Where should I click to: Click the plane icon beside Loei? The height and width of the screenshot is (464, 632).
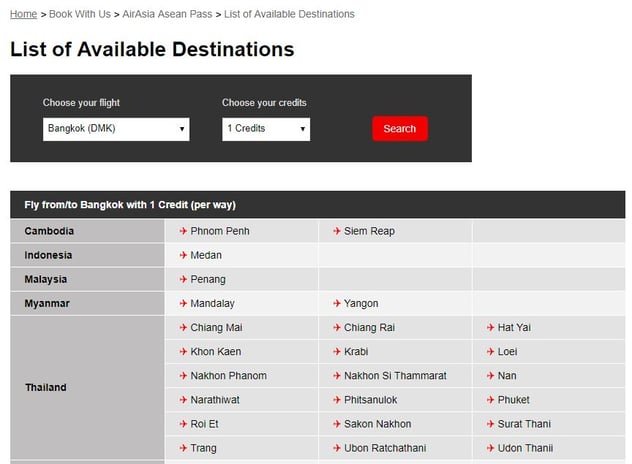491,352
